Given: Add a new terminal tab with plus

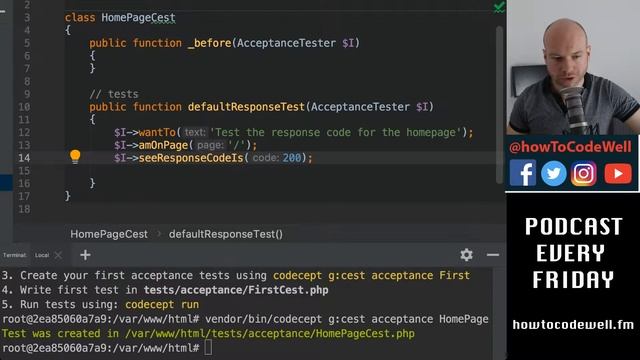Looking at the screenshot, I should coord(85,255).
